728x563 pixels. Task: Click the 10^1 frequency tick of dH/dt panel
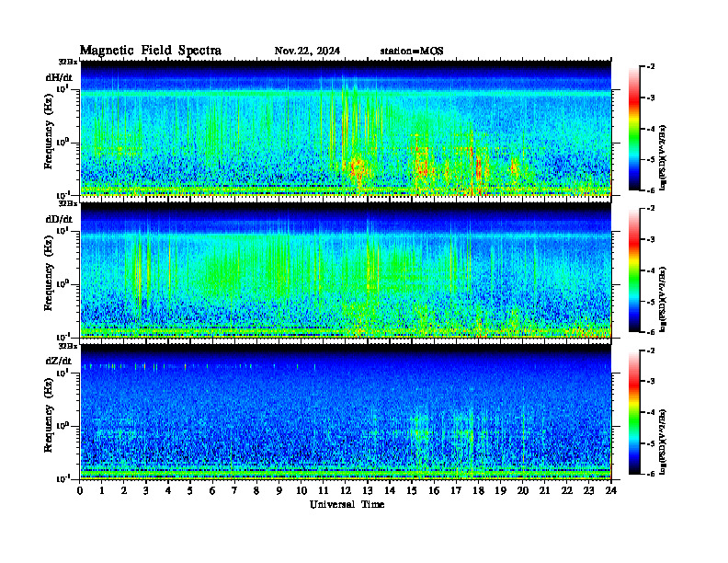coord(63,88)
